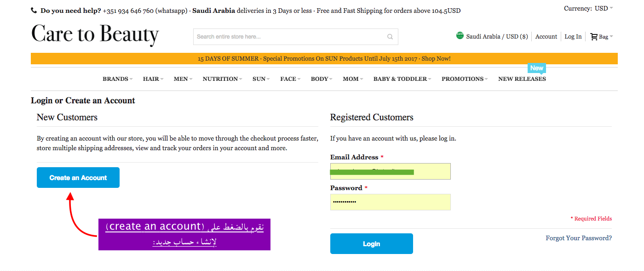Click inside the Password field
The height and width of the screenshot is (271, 644).
(390, 202)
